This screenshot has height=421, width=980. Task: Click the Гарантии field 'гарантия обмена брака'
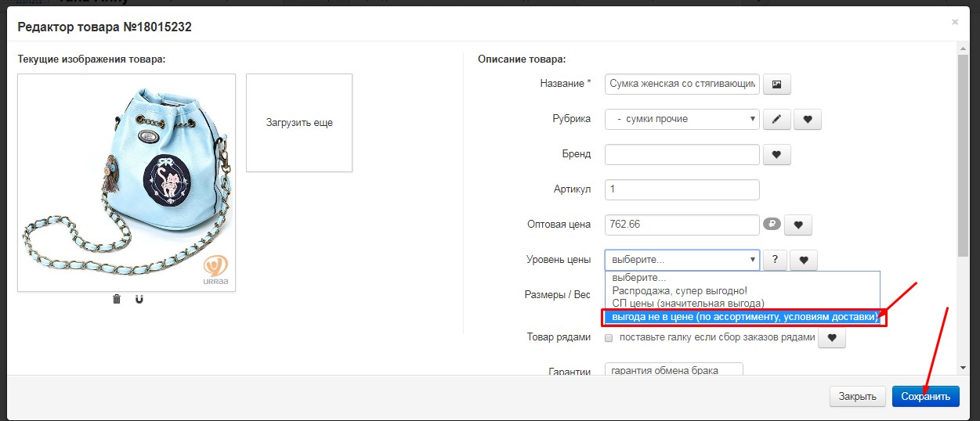click(674, 369)
